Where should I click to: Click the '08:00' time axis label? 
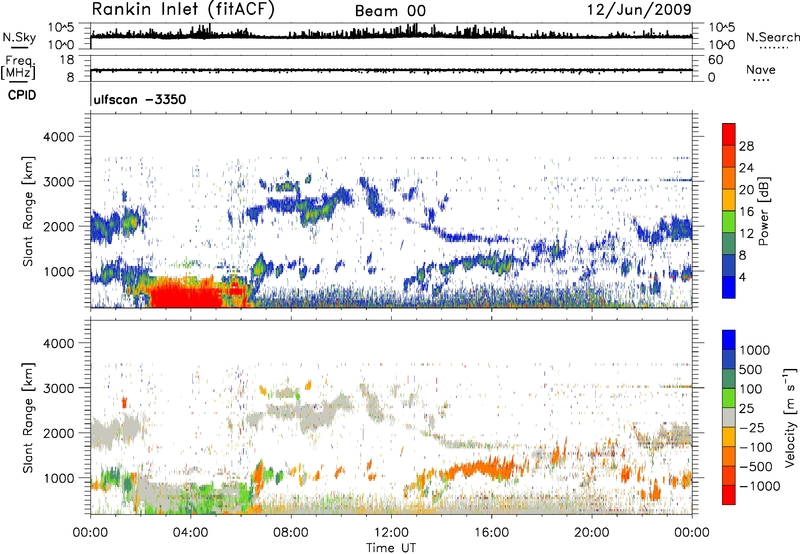tap(291, 533)
